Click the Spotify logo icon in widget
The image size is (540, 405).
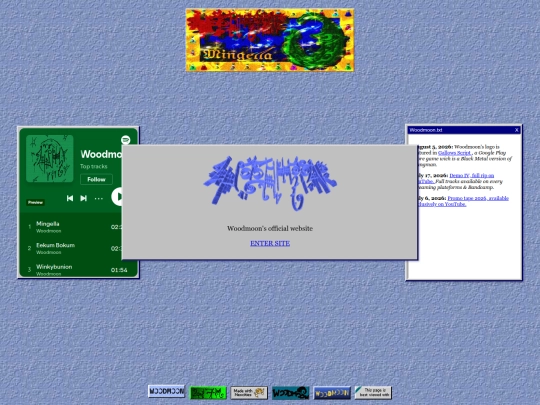[125, 139]
